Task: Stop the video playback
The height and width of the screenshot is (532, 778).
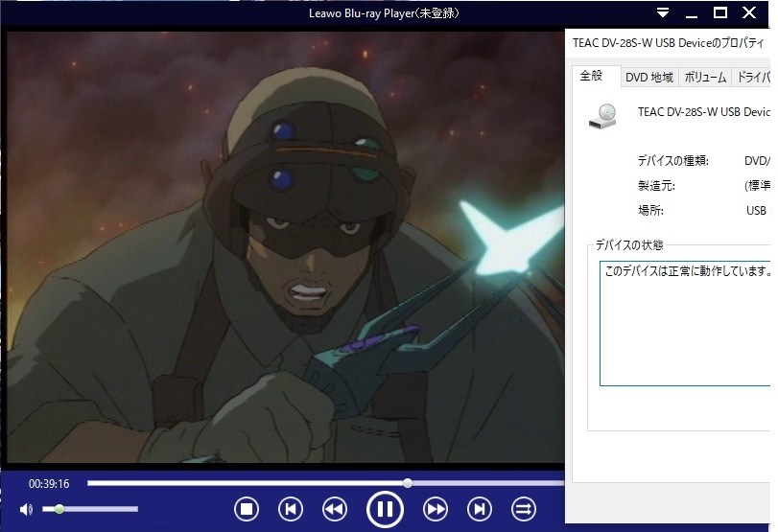Action: [x=247, y=508]
